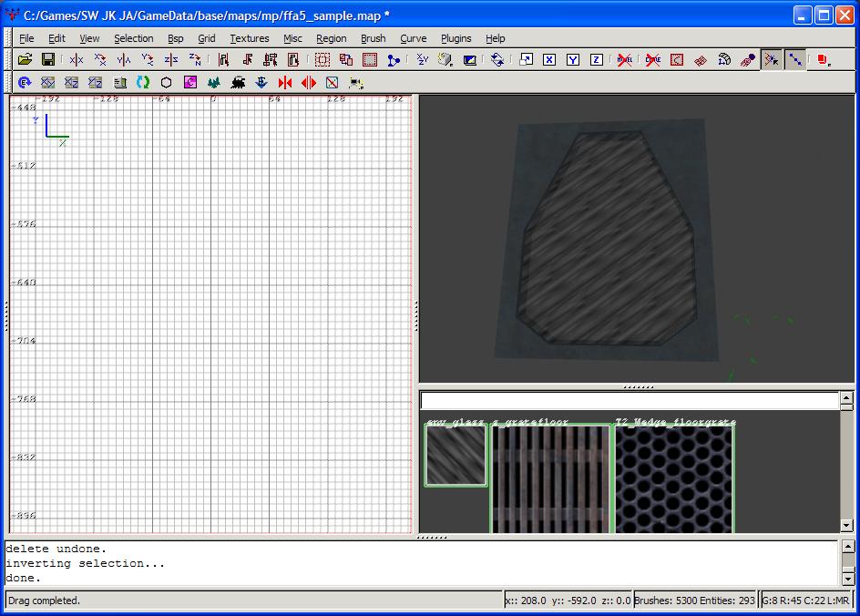Image resolution: width=860 pixels, height=616 pixels.
Task: Click the blue connected-nodes icon
Action: click(x=393, y=59)
